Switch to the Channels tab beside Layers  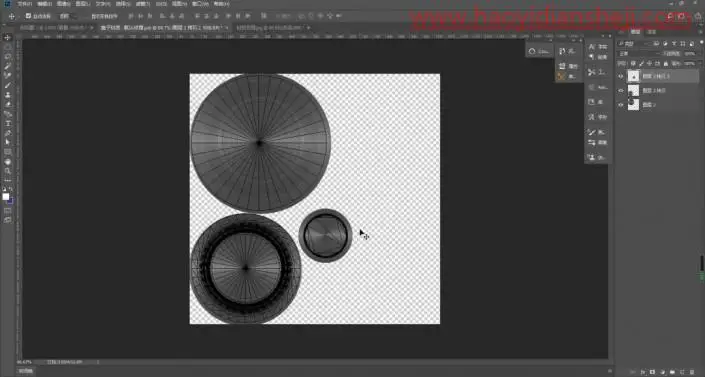pyautogui.click(x=651, y=32)
